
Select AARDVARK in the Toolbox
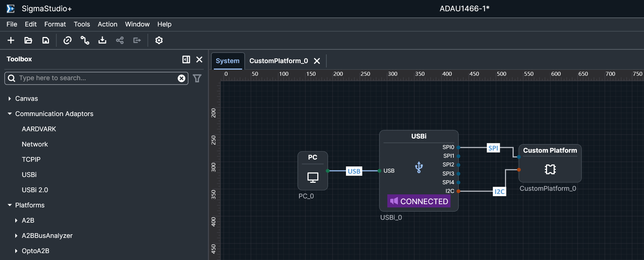click(39, 129)
